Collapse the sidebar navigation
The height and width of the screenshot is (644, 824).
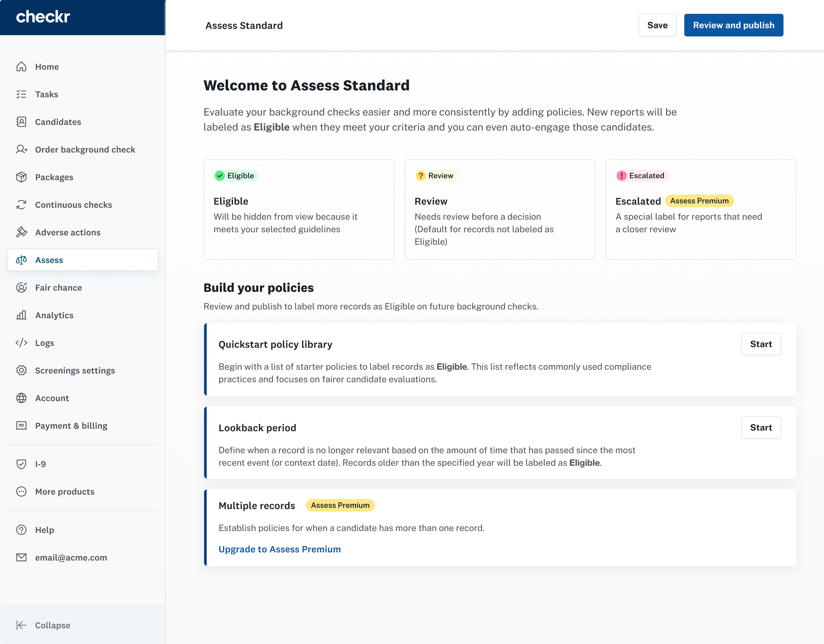[44, 625]
